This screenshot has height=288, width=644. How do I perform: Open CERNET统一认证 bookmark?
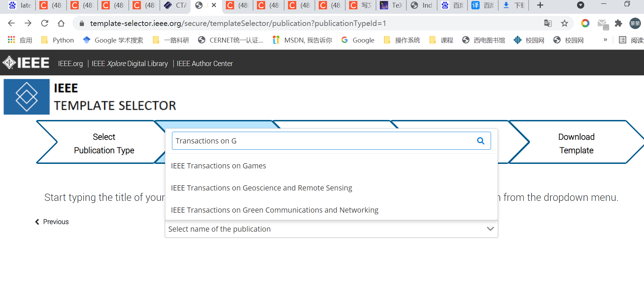[231, 40]
